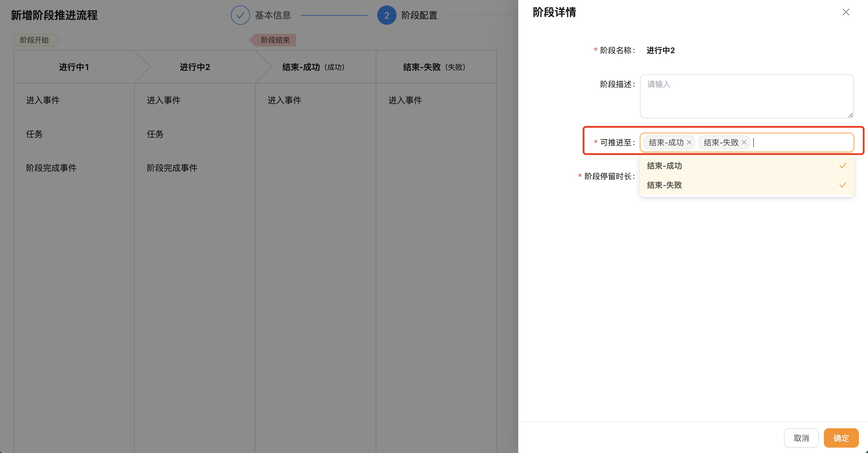Click the 基本信息 step checkmark circle
The width and height of the screenshot is (868, 453).
click(x=240, y=15)
